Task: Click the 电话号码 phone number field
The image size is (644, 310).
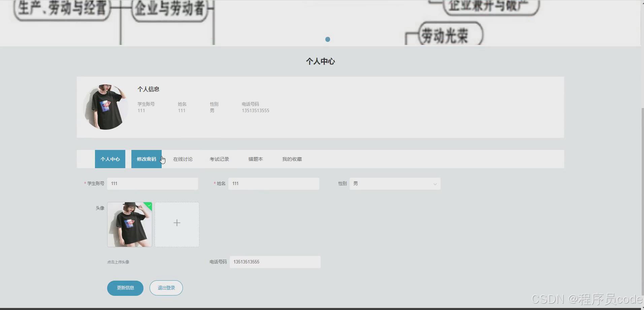Action: point(275,262)
